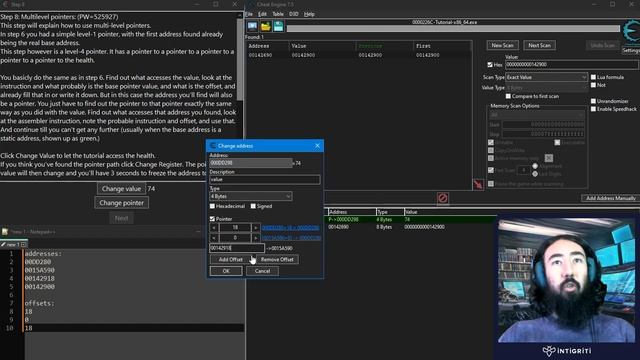The height and width of the screenshot is (360, 640).
Task: Enable the Lua formula checkbox
Action: [593, 77]
